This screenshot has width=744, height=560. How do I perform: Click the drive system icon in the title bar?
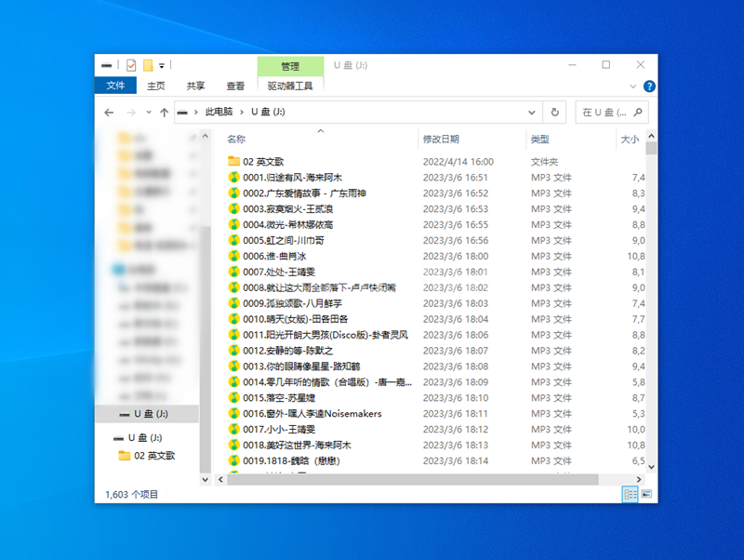[x=107, y=65]
